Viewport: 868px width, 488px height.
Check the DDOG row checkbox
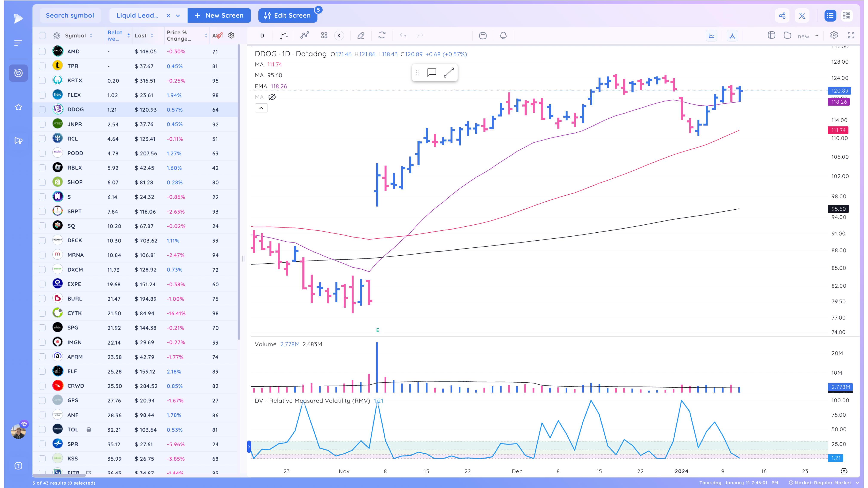pyautogui.click(x=42, y=109)
